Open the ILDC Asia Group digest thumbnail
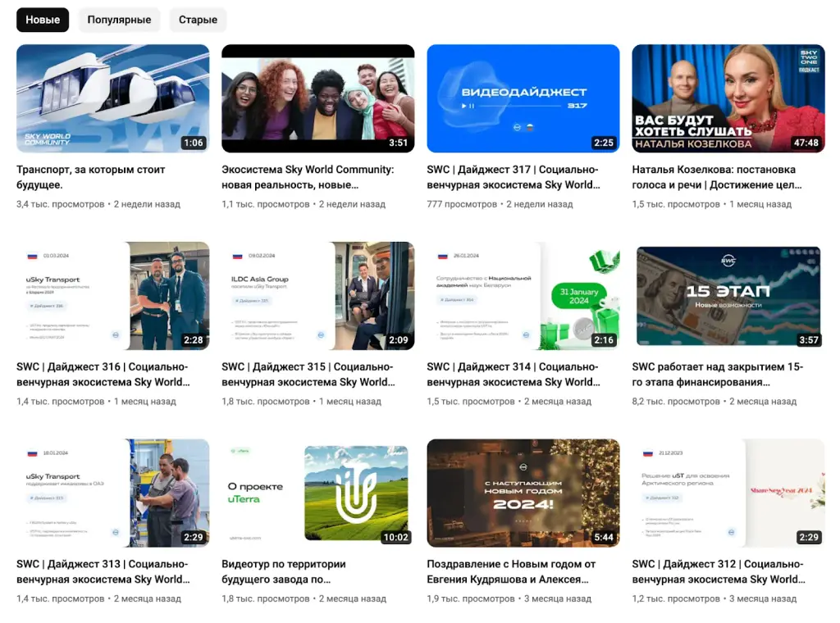The width and height of the screenshot is (840, 623). tap(318, 296)
